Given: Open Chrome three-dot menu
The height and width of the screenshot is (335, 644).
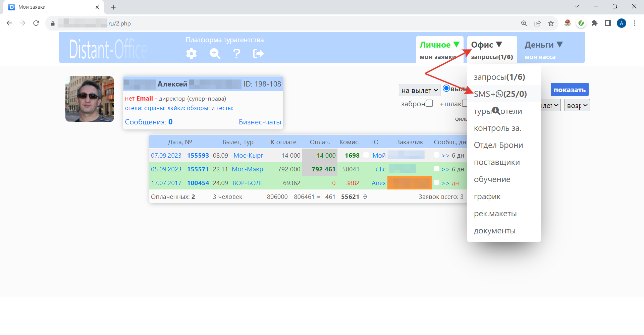Looking at the screenshot, I should tap(635, 23).
